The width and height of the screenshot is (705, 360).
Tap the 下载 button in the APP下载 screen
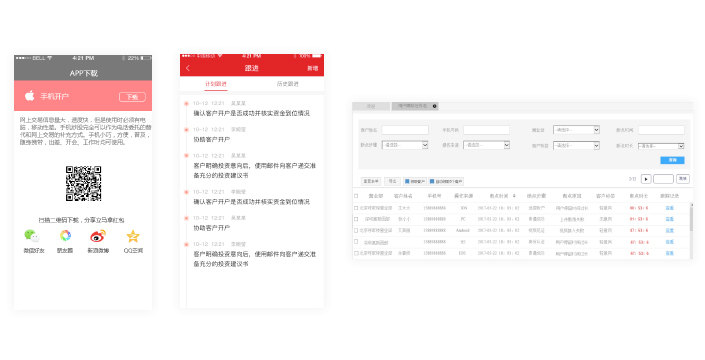point(132,97)
